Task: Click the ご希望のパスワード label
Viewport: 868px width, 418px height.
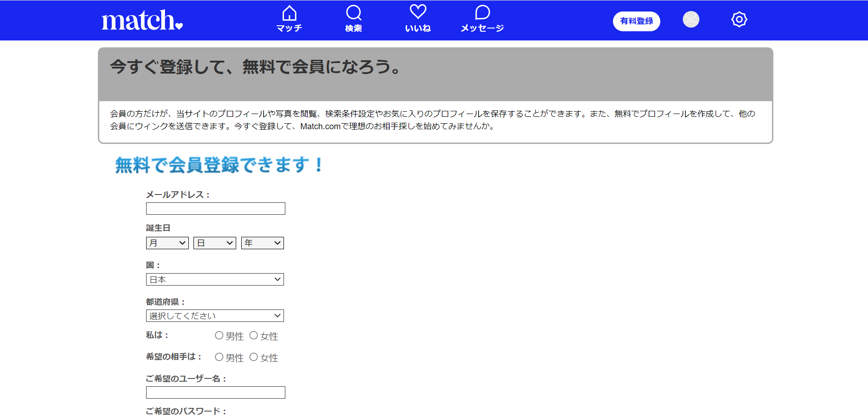Action: 186,411
